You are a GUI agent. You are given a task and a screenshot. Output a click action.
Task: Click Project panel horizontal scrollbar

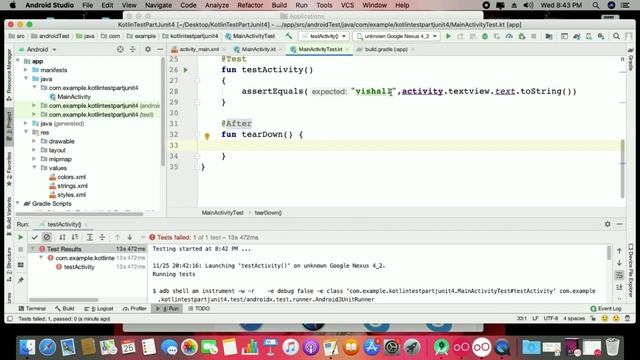pos(79,213)
